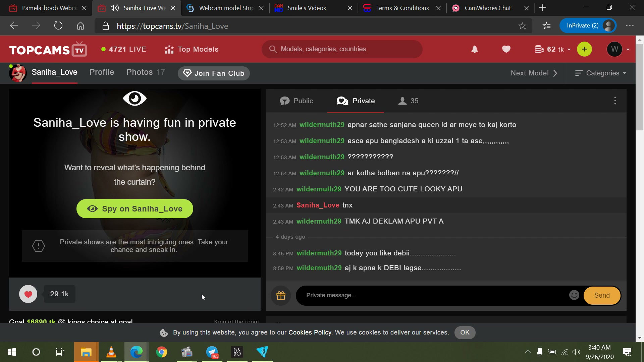
Task: Show hidden system tray icons
Action: pos(528,352)
